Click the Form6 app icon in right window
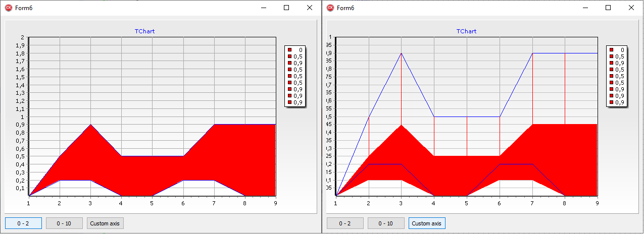 [330, 8]
